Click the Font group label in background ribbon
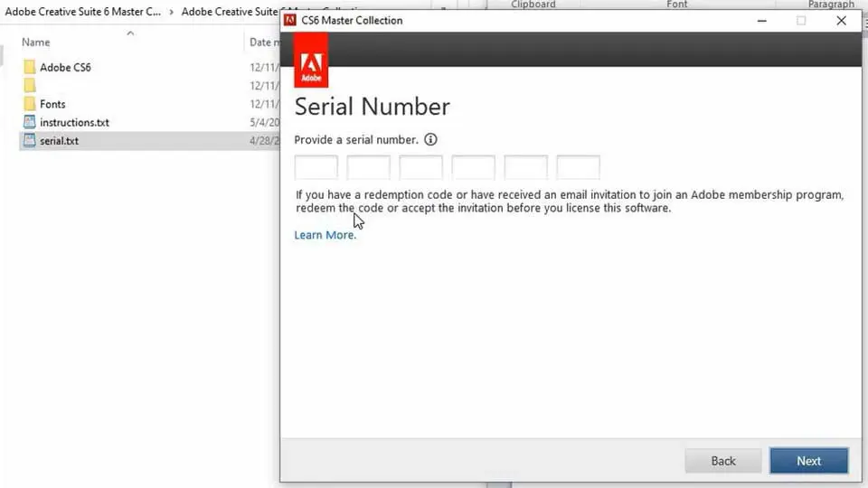Screen dimensions: 868x488 coord(676,5)
